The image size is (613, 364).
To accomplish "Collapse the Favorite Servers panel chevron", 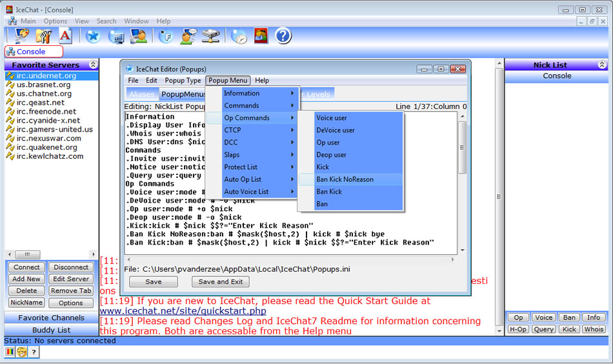I will 93,65.
